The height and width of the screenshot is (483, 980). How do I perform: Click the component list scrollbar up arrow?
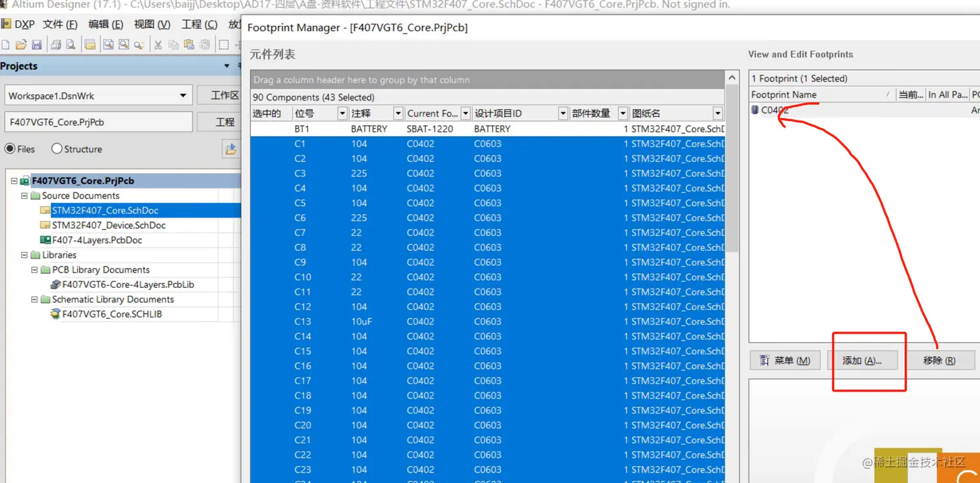[x=732, y=78]
